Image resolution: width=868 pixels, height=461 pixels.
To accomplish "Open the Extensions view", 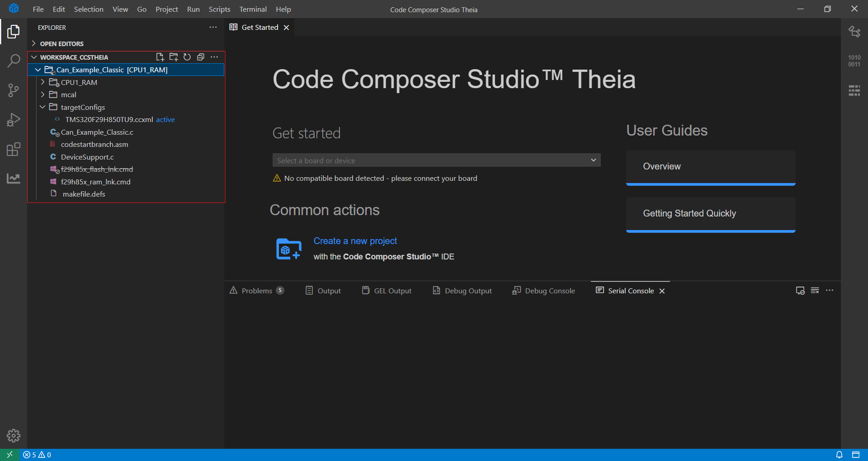I will tap(14, 149).
